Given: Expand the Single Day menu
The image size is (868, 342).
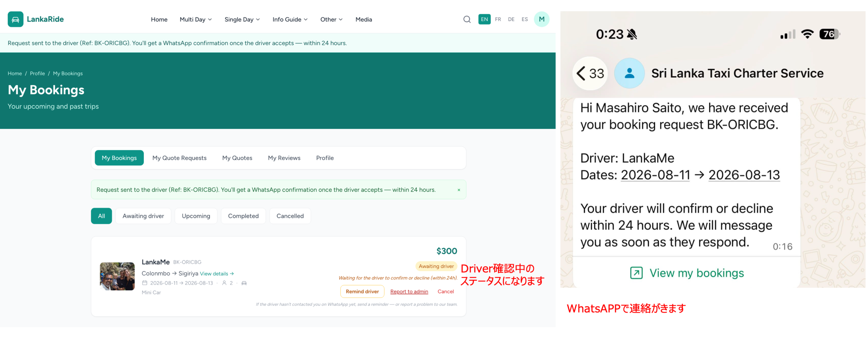Looking at the screenshot, I should (242, 20).
